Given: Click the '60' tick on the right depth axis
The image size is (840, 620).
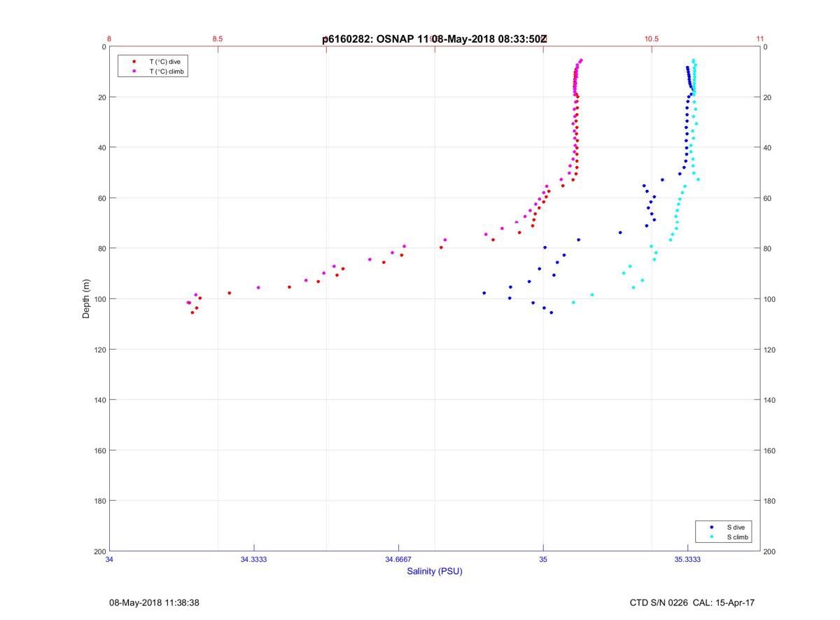Looking at the screenshot, I should (x=768, y=198).
